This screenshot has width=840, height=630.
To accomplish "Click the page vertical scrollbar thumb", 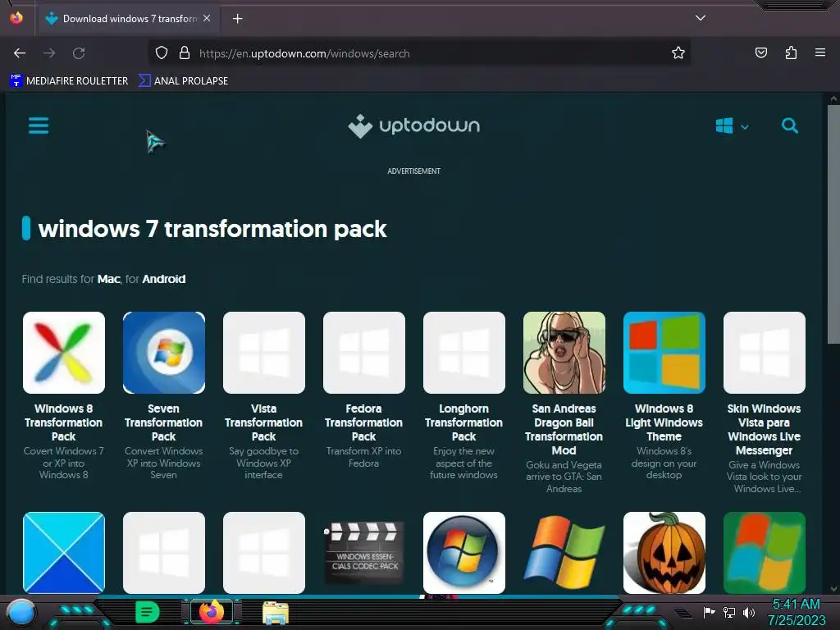I will pos(833,225).
